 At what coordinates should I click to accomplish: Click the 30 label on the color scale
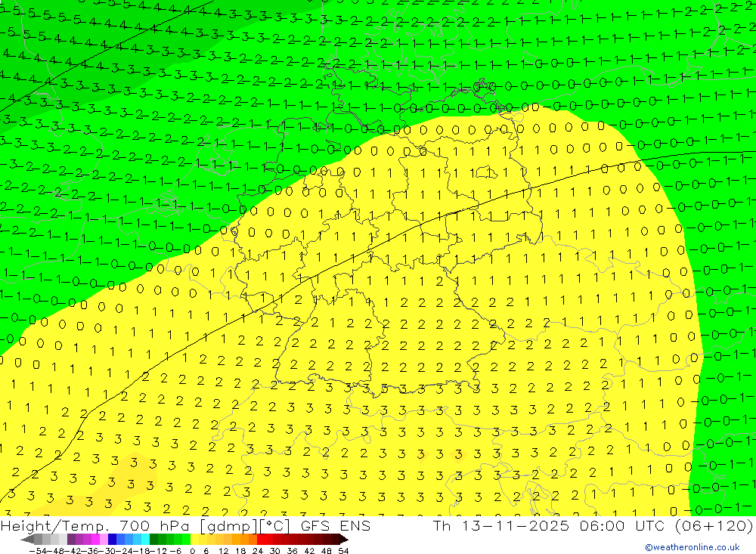275,551
